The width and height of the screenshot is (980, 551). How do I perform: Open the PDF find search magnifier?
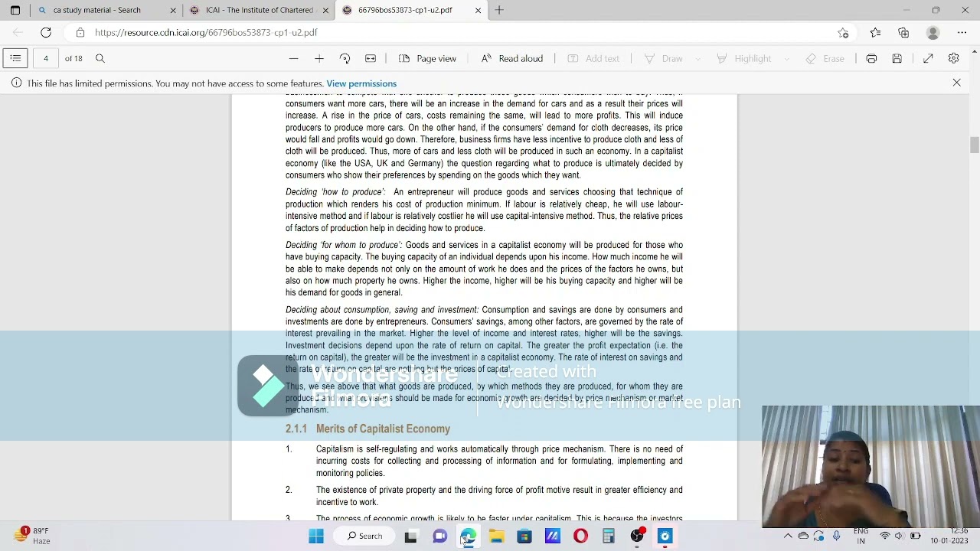[x=100, y=58]
